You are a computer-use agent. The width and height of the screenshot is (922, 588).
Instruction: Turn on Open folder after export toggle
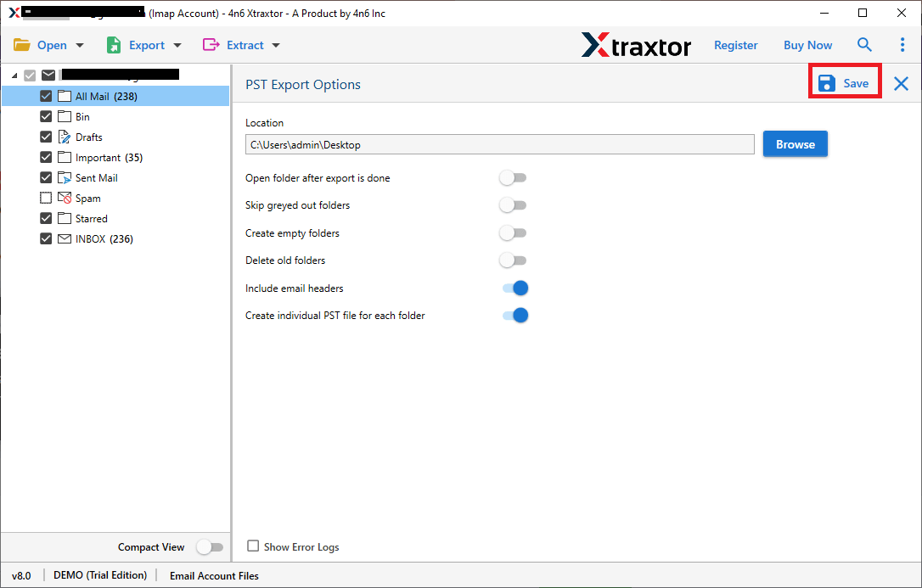(x=513, y=178)
